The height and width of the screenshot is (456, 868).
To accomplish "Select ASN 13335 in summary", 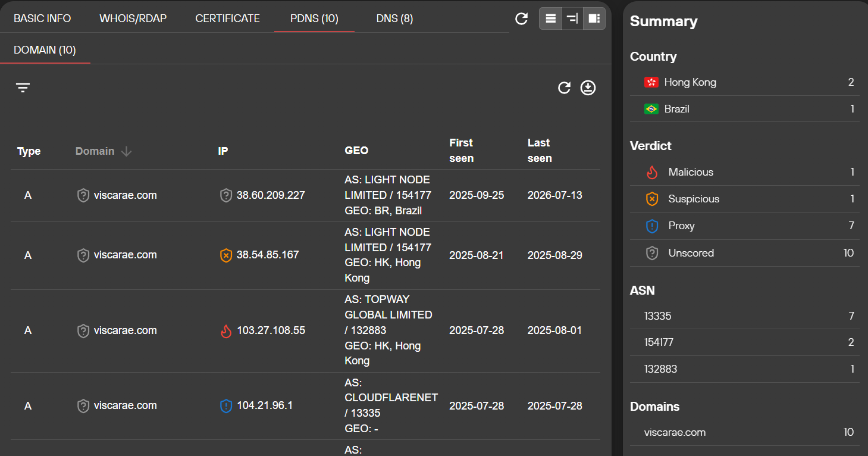I will click(x=745, y=316).
